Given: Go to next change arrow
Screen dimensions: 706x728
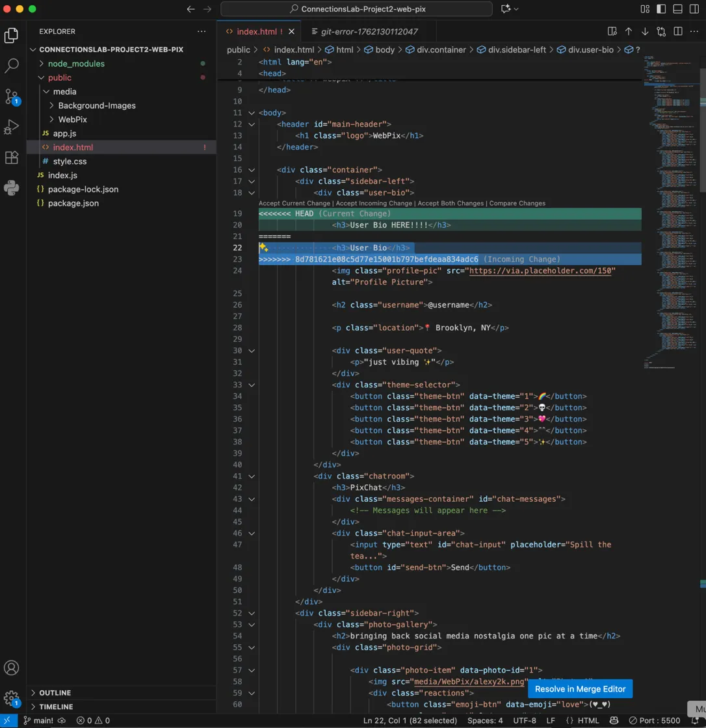Looking at the screenshot, I should click(645, 31).
